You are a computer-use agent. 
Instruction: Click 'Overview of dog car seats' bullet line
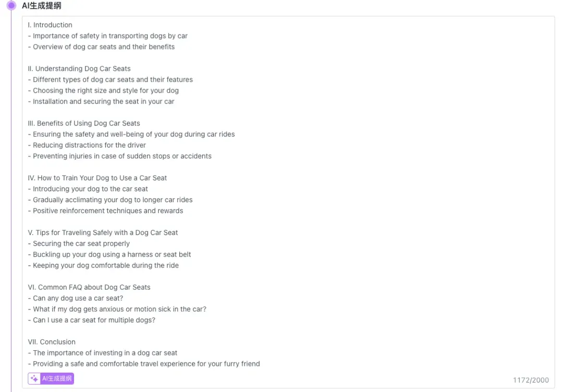click(x=104, y=47)
